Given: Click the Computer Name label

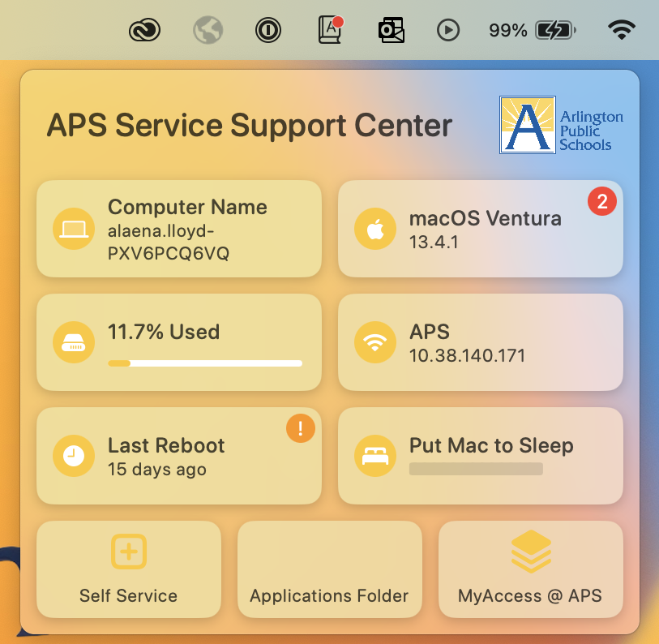Looking at the screenshot, I should coord(187,207).
